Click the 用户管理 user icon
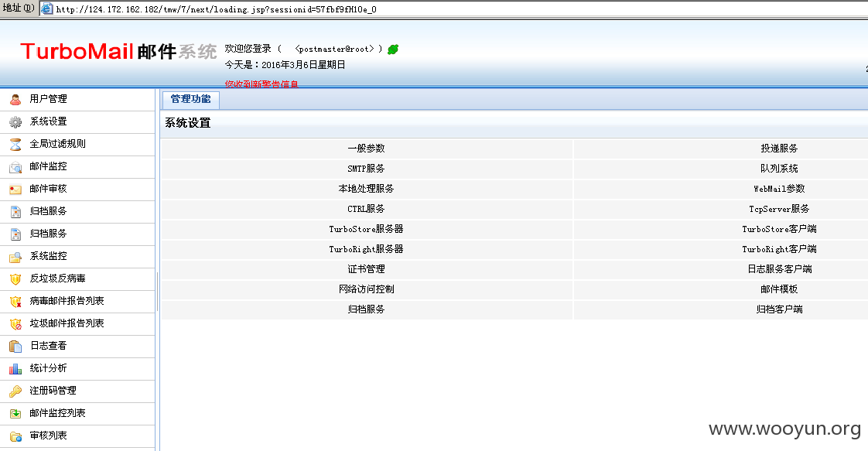Screen dimensions: 868x451 coord(15,99)
